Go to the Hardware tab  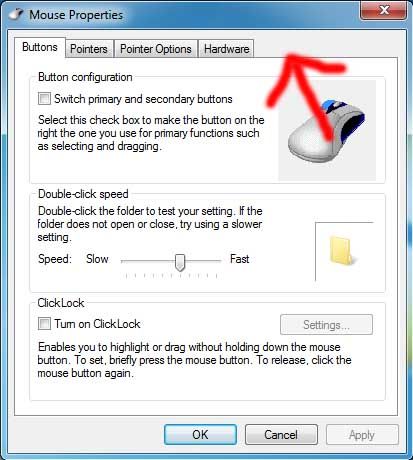(x=226, y=49)
